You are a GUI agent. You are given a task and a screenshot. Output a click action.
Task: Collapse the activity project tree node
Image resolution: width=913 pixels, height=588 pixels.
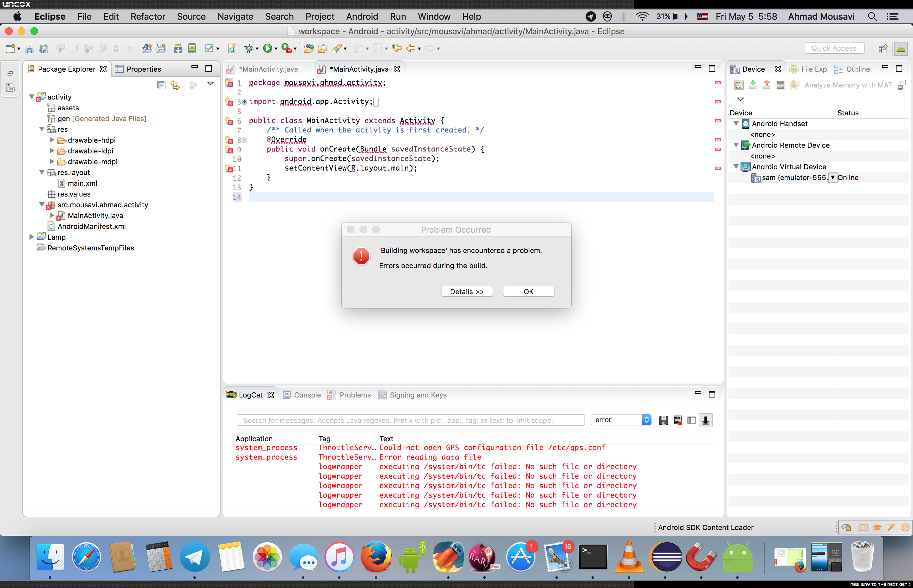pos(32,97)
